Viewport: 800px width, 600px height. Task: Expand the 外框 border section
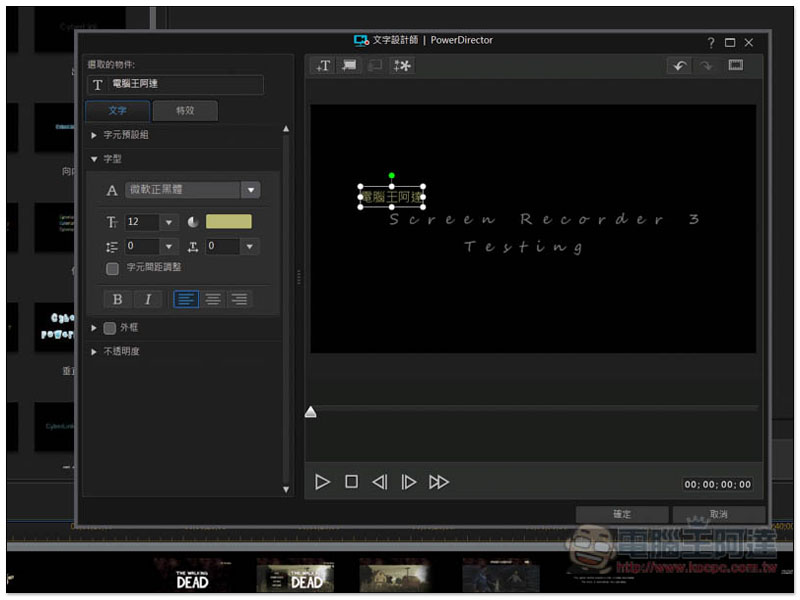[94, 328]
